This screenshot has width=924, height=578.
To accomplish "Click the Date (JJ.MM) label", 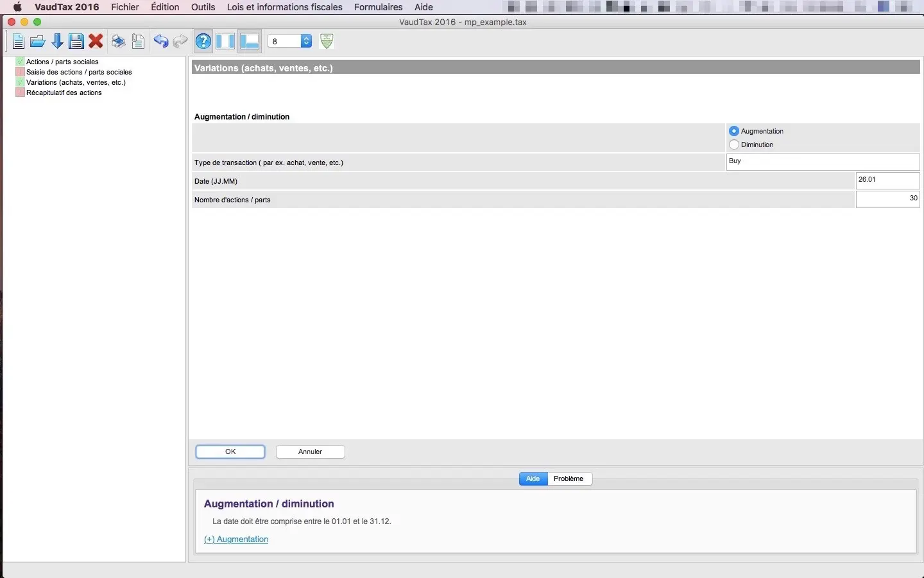I will pyautogui.click(x=216, y=181).
